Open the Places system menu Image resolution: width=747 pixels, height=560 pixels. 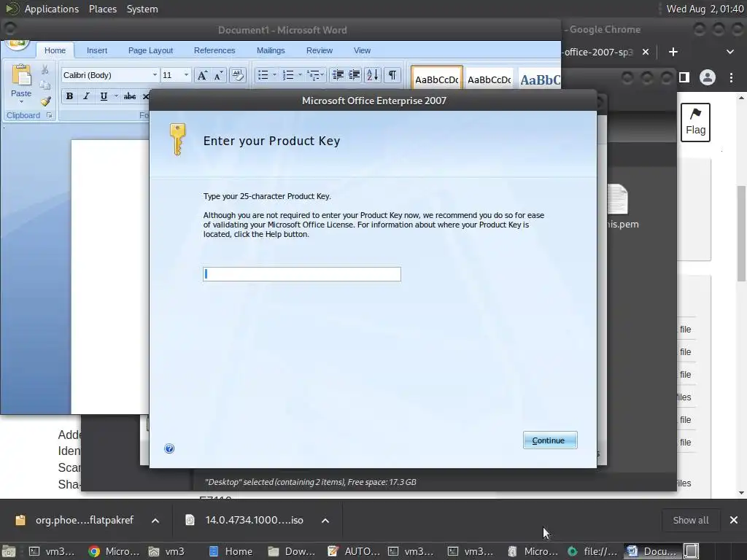click(x=102, y=9)
